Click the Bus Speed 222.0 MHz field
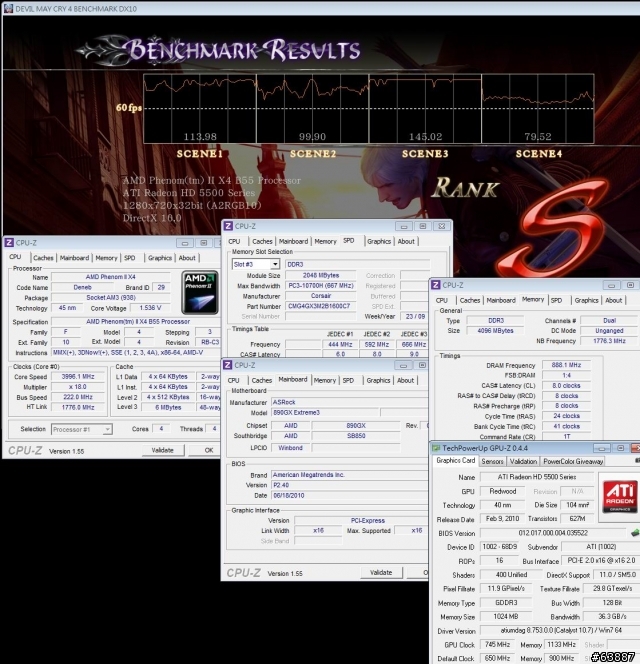Screen dimensions: 640x665 (x=78, y=397)
